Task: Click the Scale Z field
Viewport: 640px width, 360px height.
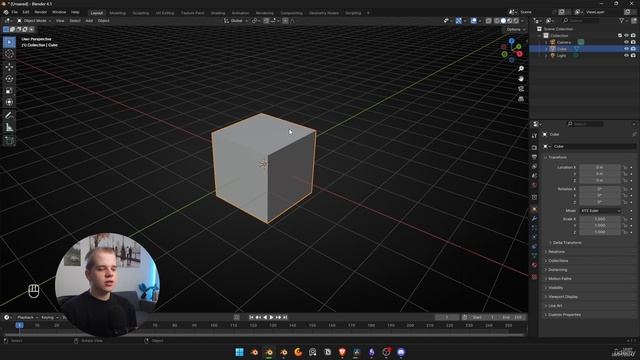Action: 600,232
